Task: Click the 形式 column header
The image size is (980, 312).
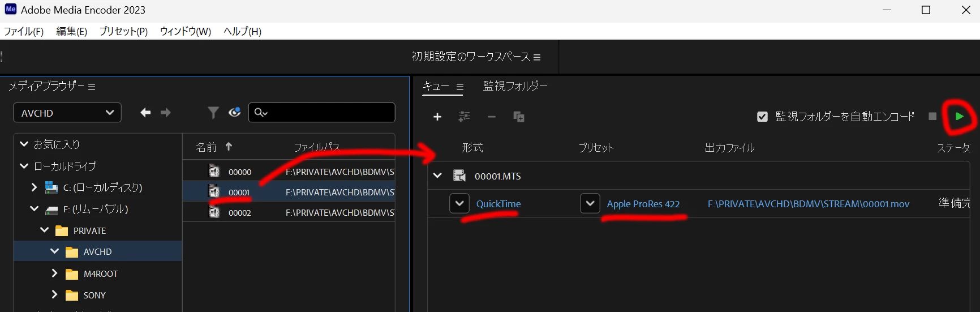Action: (x=472, y=148)
